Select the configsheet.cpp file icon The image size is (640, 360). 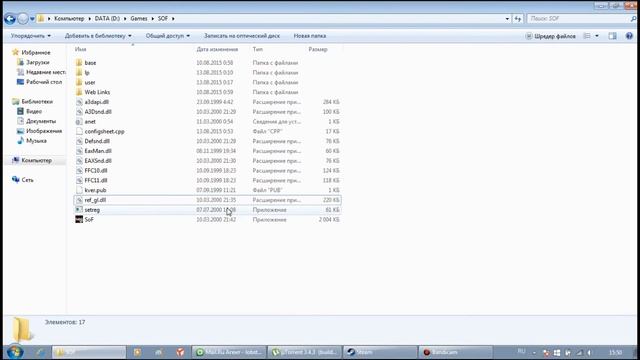(79, 131)
